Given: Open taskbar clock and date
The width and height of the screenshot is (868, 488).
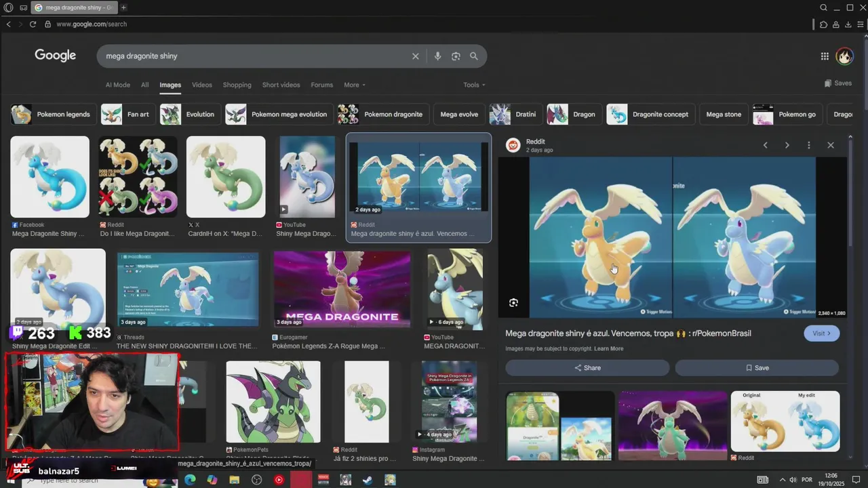Looking at the screenshot, I should click(x=830, y=480).
